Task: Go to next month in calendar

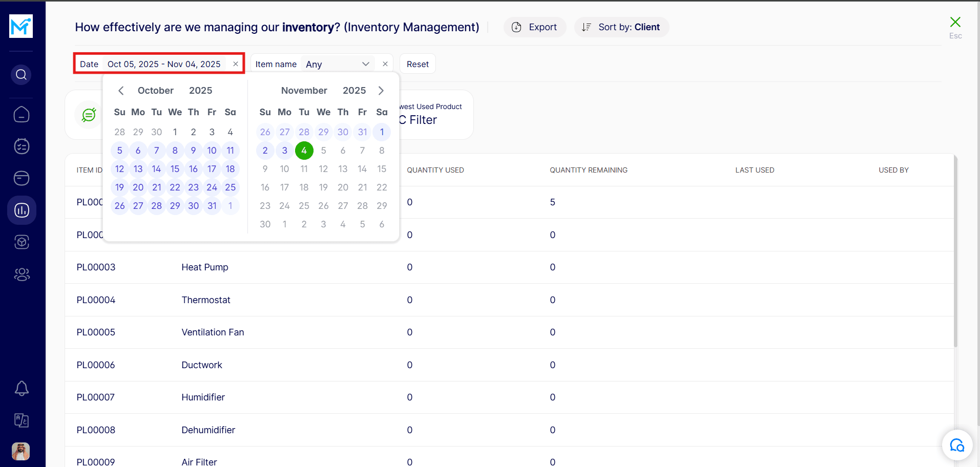Action: [381, 91]
